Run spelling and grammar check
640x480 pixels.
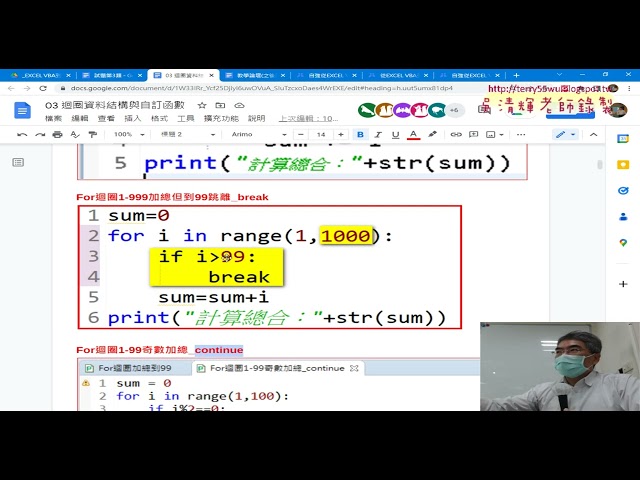click(x=75, y=134)
